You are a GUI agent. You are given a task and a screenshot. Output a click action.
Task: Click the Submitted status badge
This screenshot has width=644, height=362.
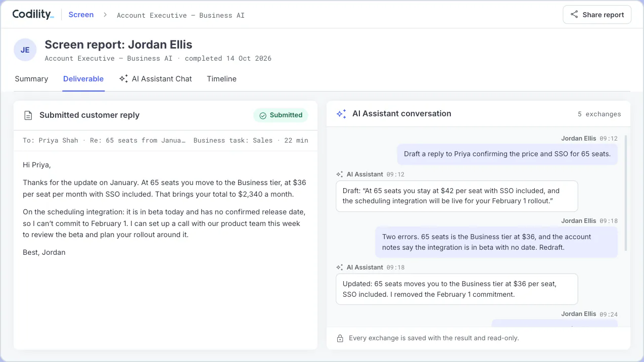point(281,115)
